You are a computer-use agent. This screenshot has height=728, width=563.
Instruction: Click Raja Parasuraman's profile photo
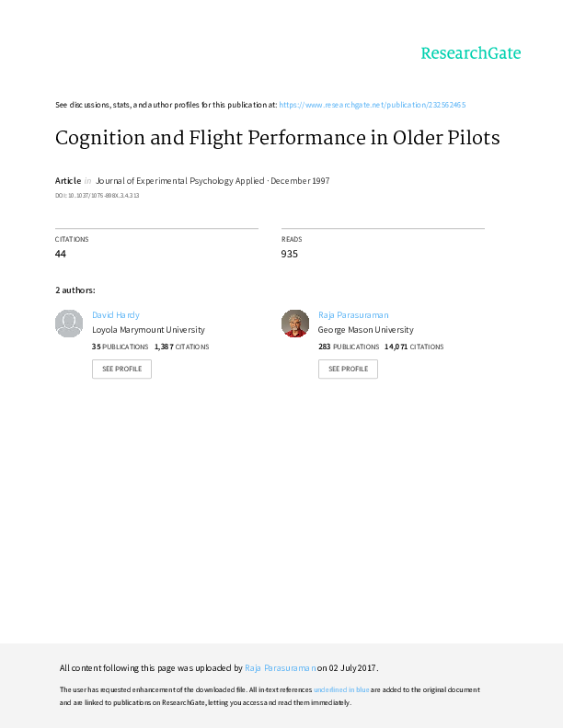coord(294,324)
